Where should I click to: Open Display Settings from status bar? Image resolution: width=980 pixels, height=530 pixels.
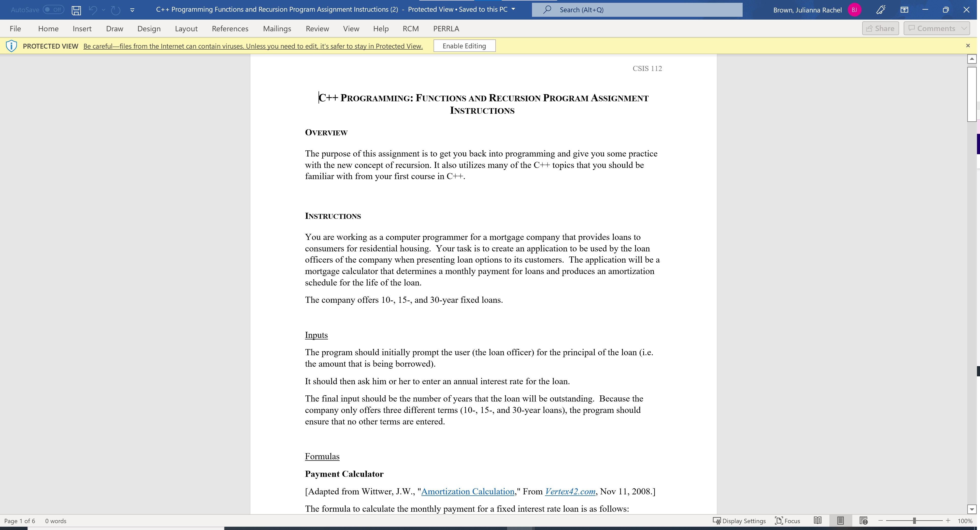(x=738, y=521)
